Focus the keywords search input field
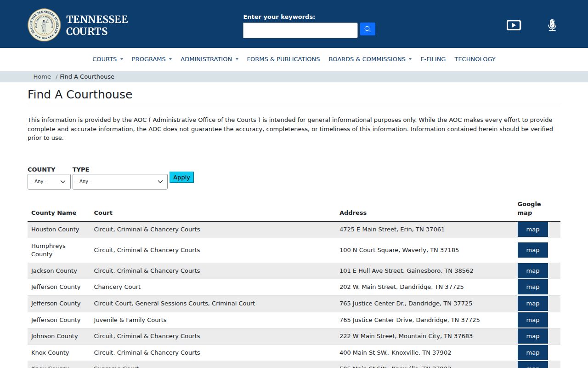 [x=300, y=30]
